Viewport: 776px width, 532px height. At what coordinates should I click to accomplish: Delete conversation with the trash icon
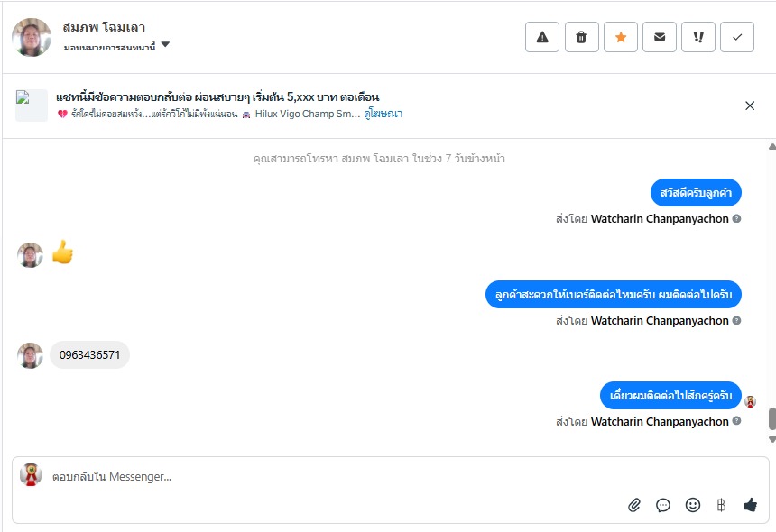point(581,37)
